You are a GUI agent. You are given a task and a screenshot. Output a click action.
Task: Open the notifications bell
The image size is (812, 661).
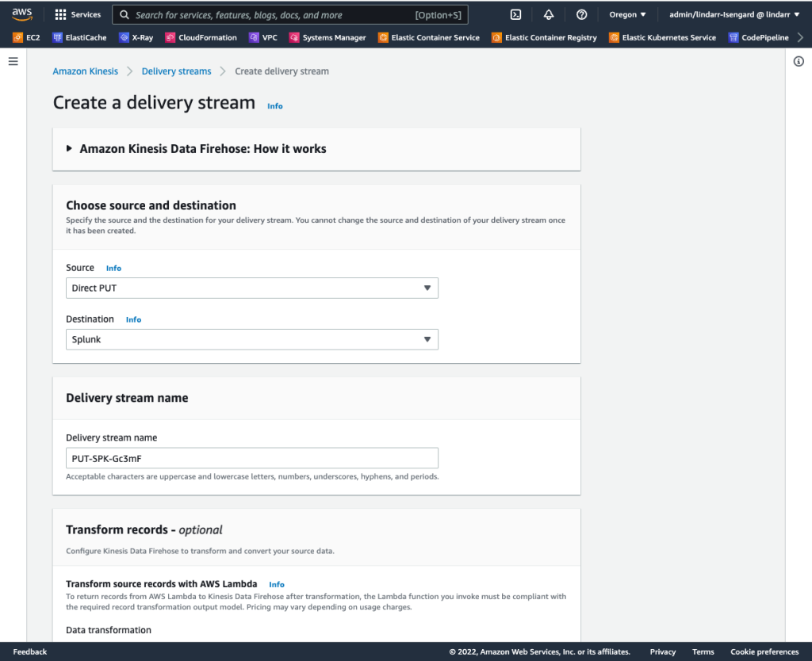click(549, 15)
